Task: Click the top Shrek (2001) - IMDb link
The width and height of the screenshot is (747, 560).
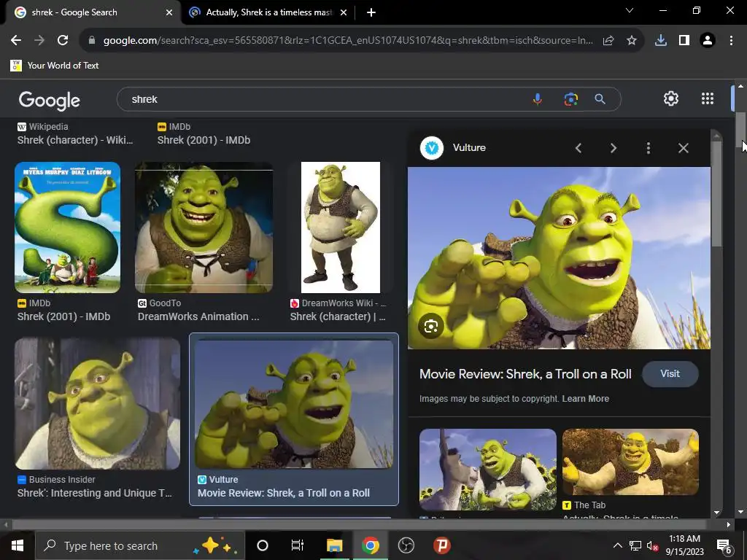Action: [204, 140]
